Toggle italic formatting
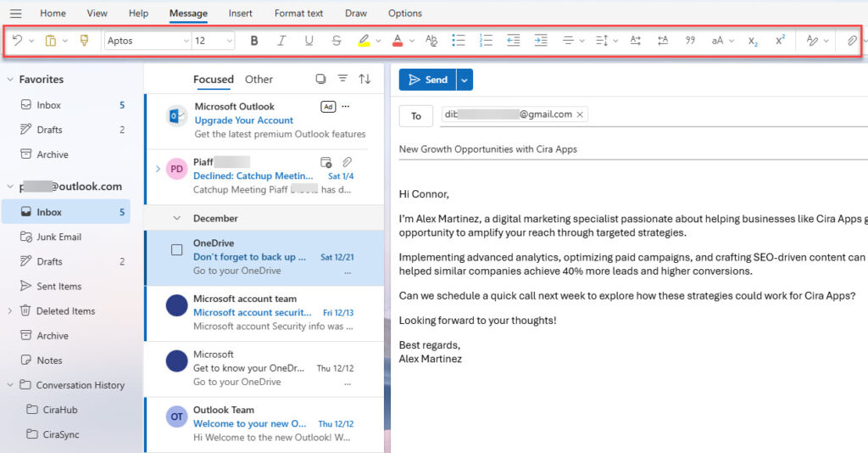 point(281,41)
